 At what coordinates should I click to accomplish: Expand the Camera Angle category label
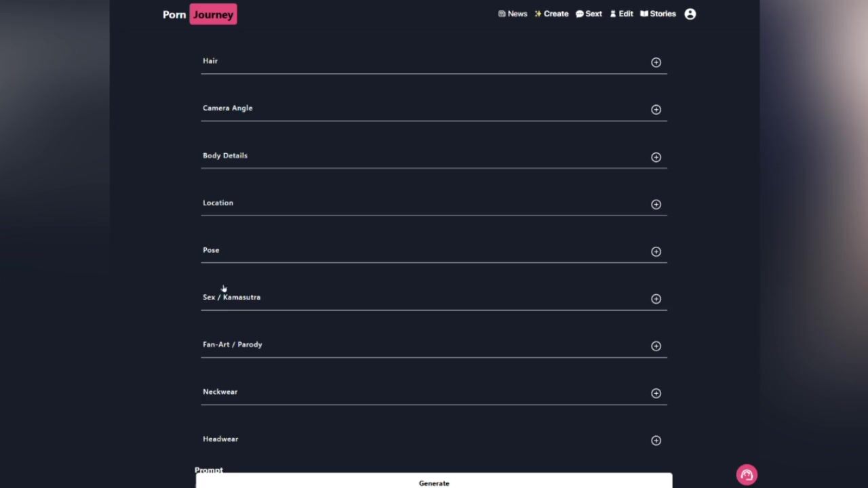(x=227, y=108)
